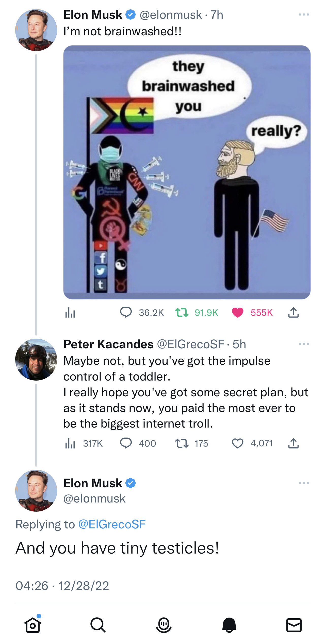Screen dimensions: 326x644
Task: Open the Messages envelope icon
Action: click(294, 625)
